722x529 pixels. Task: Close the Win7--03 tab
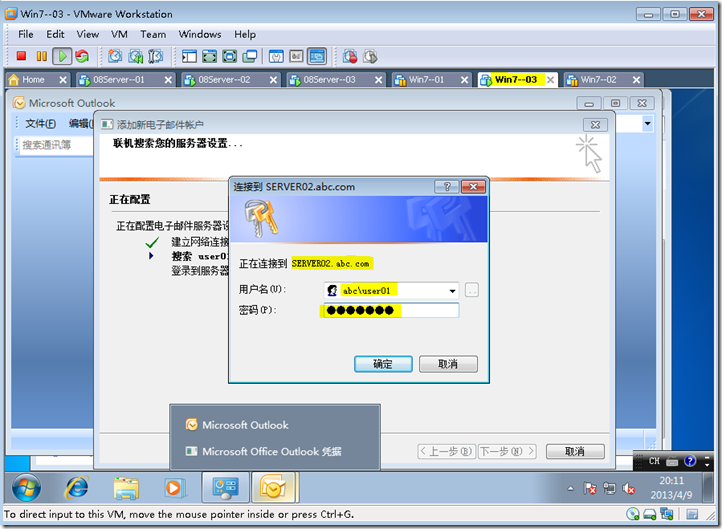pyautogui.click(x=550, y=80)
